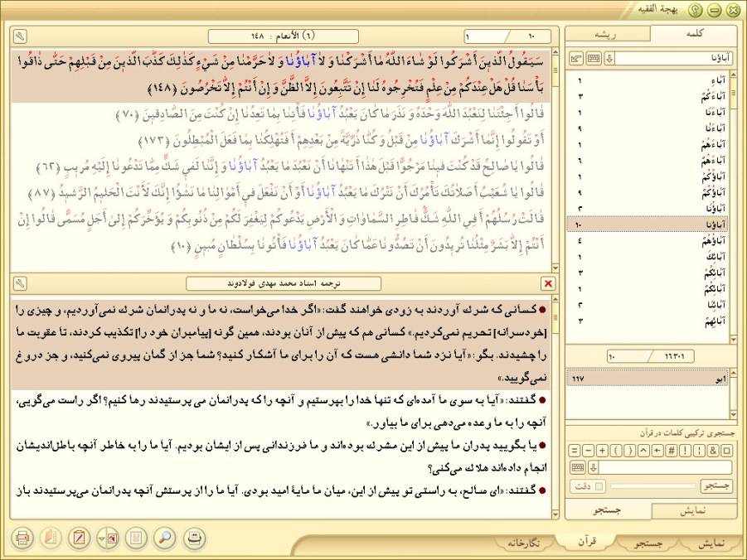Viewport: 747px width, 560px height.
Task: Click verse 173 in the results list
Action: (342, 141)
